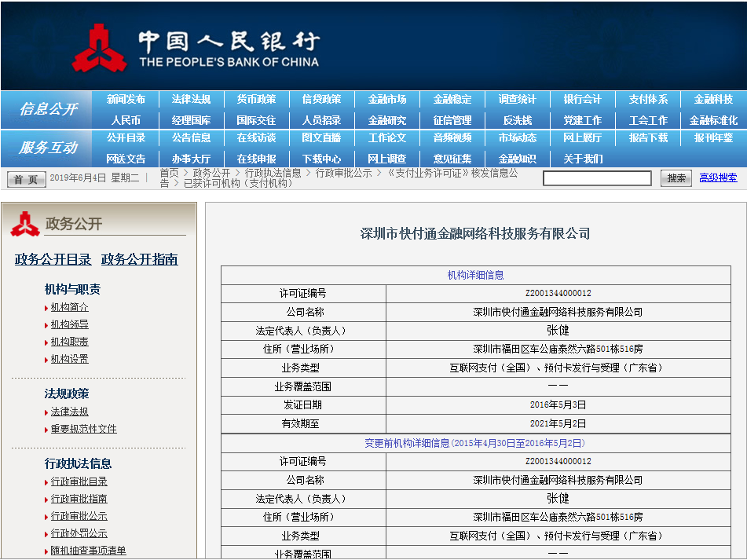Go to 金融知识 section
This screenshot has height=560, width=747.
click(518, 159)
